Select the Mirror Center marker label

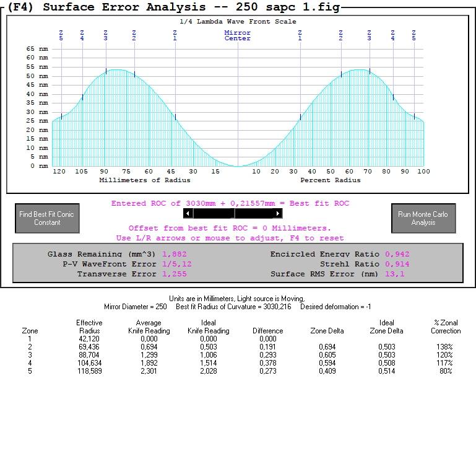tap(238, 35)
